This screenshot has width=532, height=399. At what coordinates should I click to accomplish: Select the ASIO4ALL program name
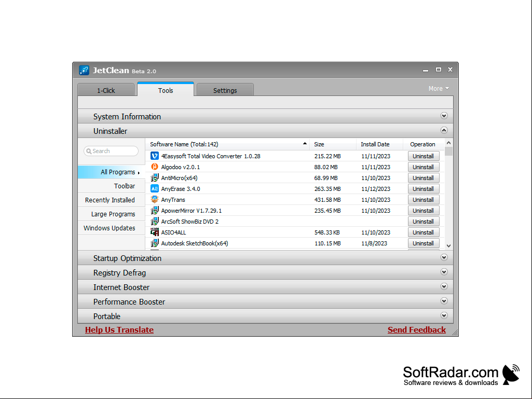[173, 232]
